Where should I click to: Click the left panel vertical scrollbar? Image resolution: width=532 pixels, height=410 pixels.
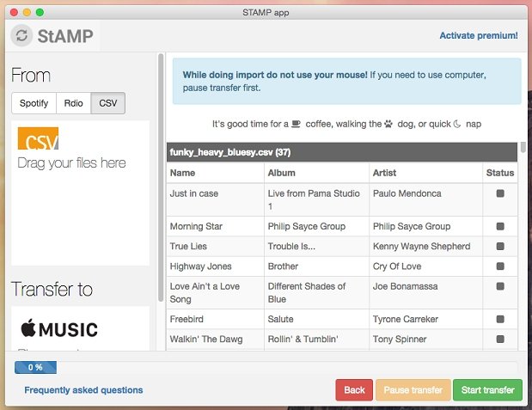pos(161,177)
